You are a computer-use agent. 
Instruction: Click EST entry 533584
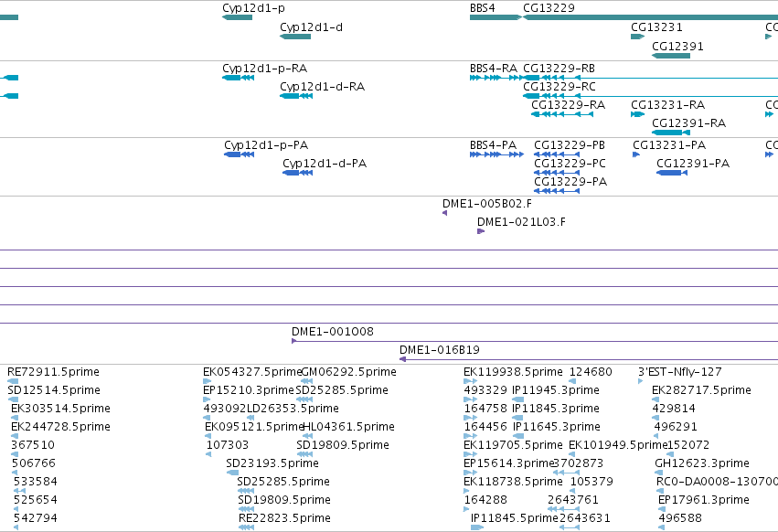coord(19,491)
